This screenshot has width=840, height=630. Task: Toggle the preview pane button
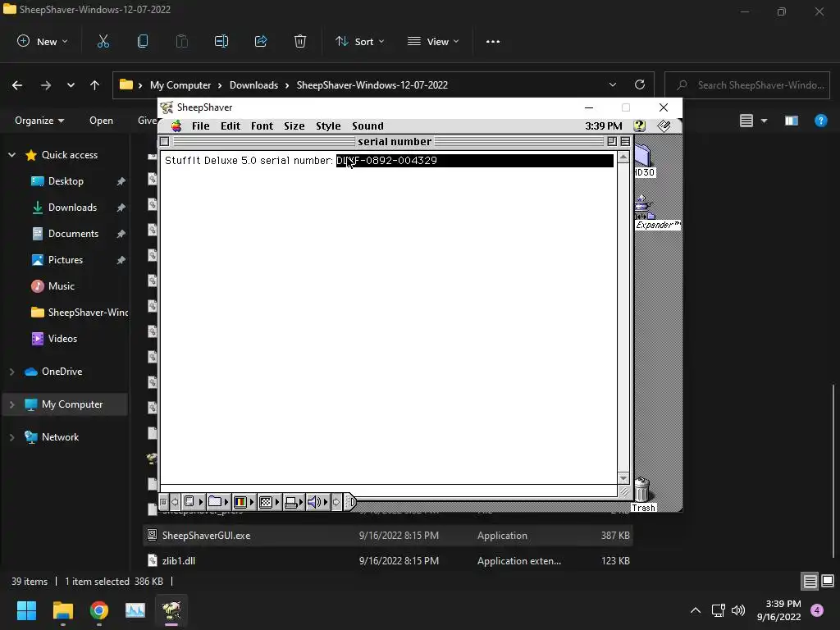click(x=792, y=121)
